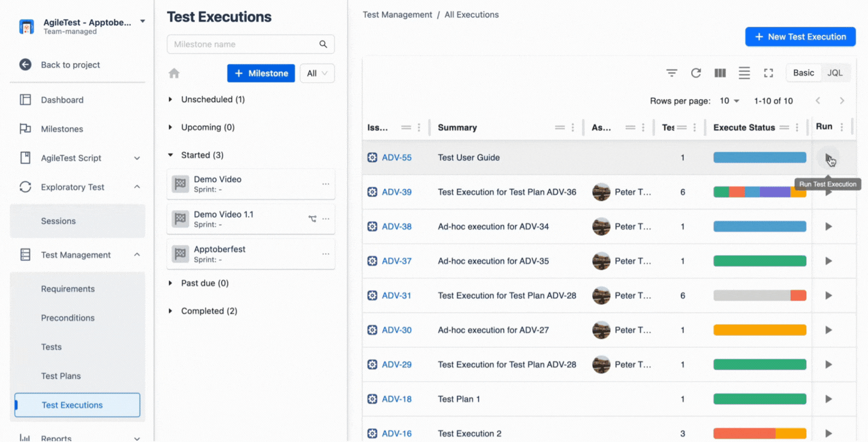
Task: Select the Basic query mode
Action: pos(803,72)
